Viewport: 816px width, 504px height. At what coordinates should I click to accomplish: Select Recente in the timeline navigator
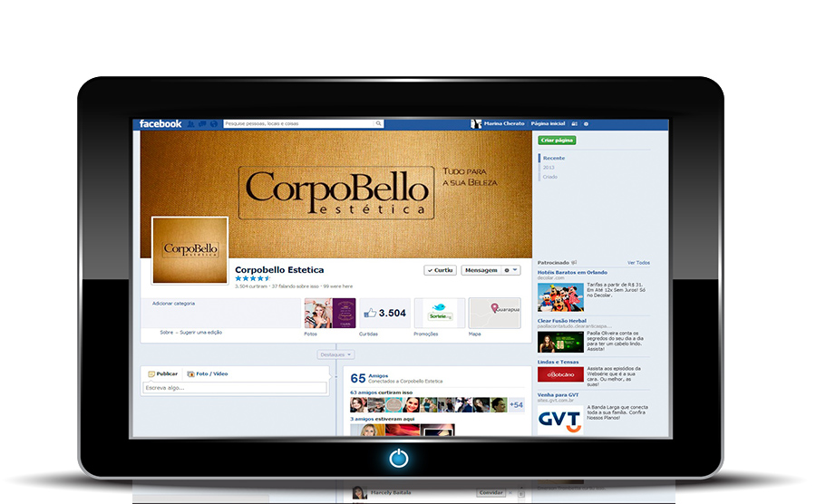[554, 158]
